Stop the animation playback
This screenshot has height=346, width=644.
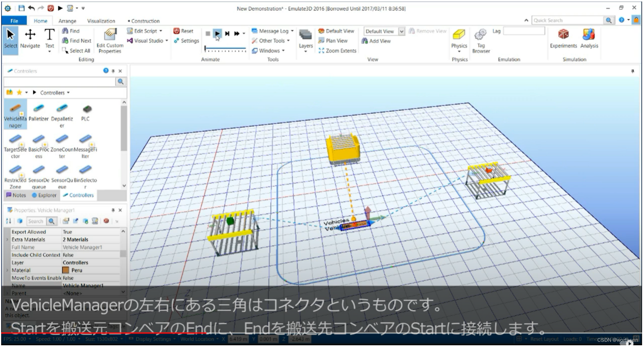(207, 34)
